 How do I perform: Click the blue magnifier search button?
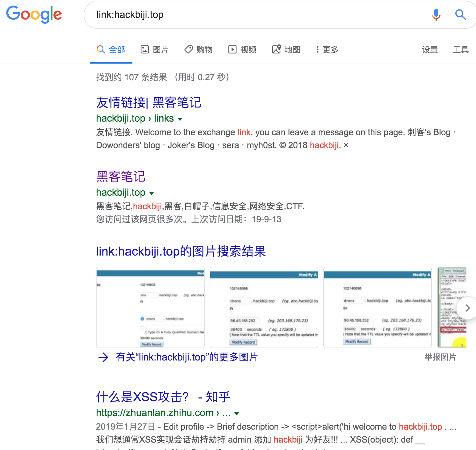[460, 15]
